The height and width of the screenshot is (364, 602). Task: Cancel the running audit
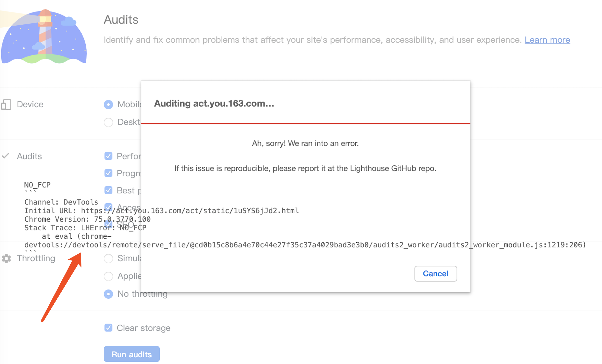[x=435, y=273]
